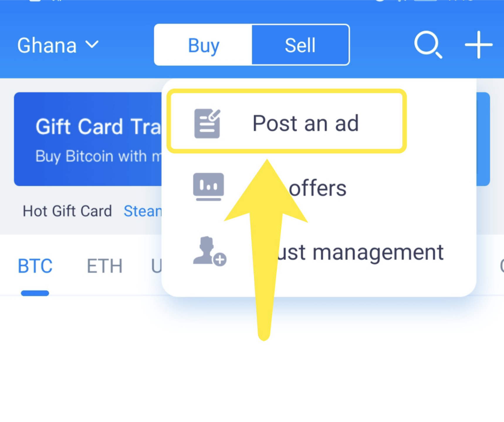Expand the Ghana country dropdown
The height and width of the screenshot is (422, 504).
58,45
